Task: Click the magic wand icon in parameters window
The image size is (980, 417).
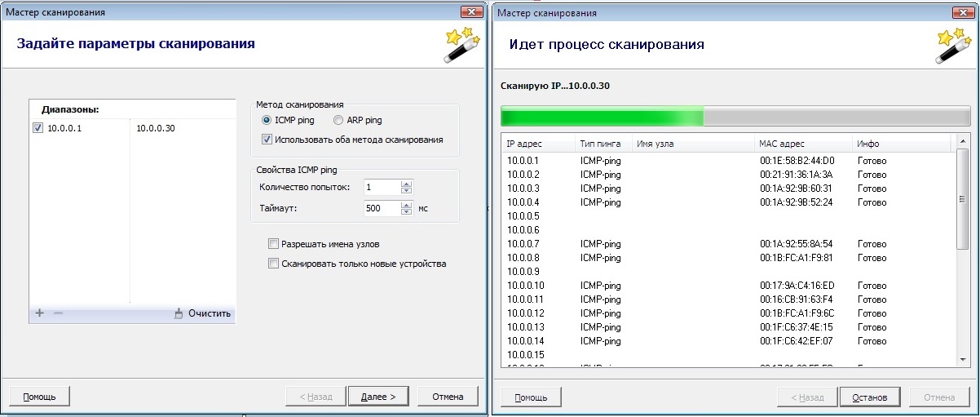Action: click(x=461, y=45)
